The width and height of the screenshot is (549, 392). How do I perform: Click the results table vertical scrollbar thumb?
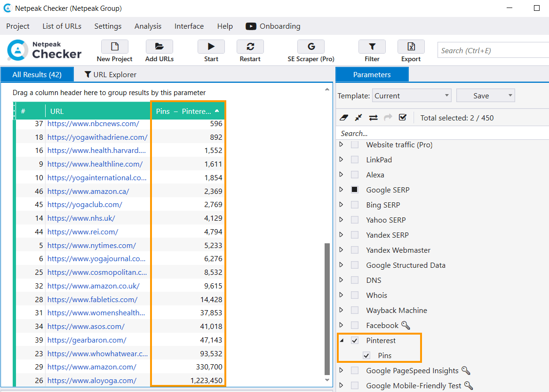(327, 309)
